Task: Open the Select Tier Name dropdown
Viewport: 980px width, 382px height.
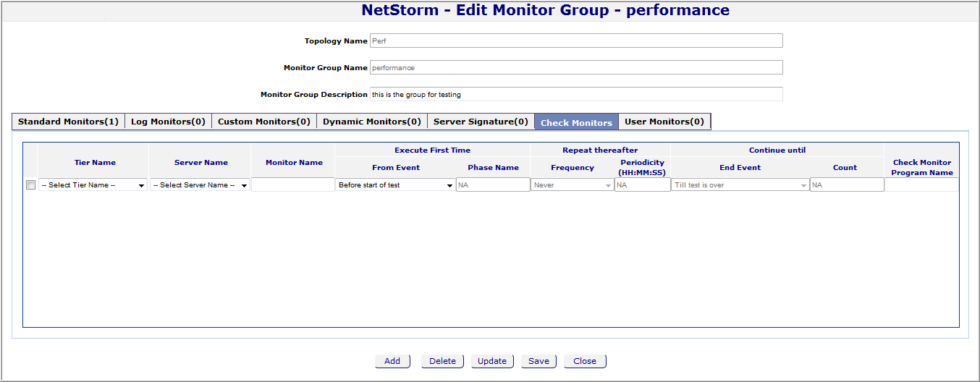Action: tap(93, 185)
